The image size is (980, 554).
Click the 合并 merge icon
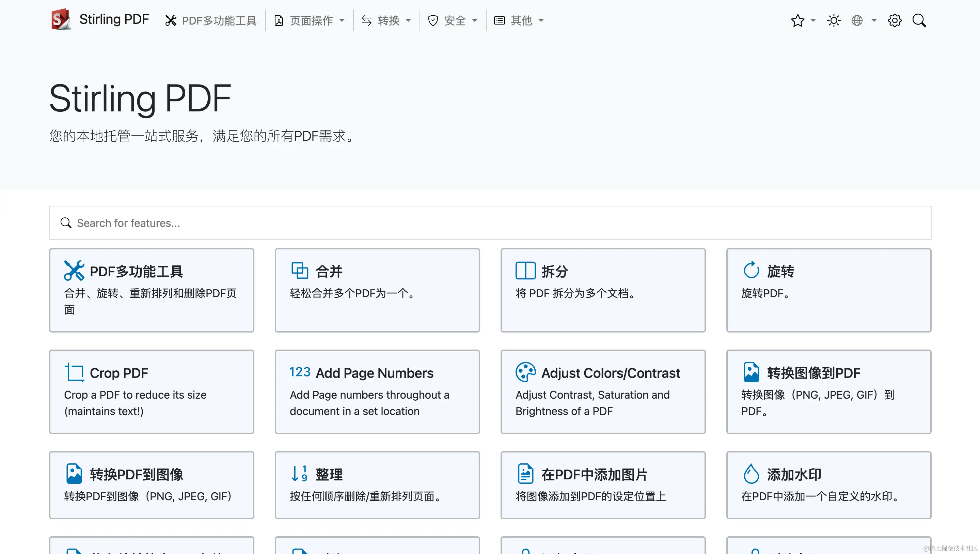pyautogui.click(x=300, y=270)
